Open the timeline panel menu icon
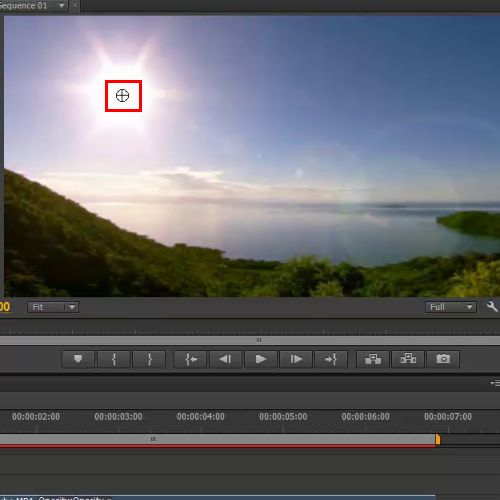500x500 pixels. [x=495, y=383]
